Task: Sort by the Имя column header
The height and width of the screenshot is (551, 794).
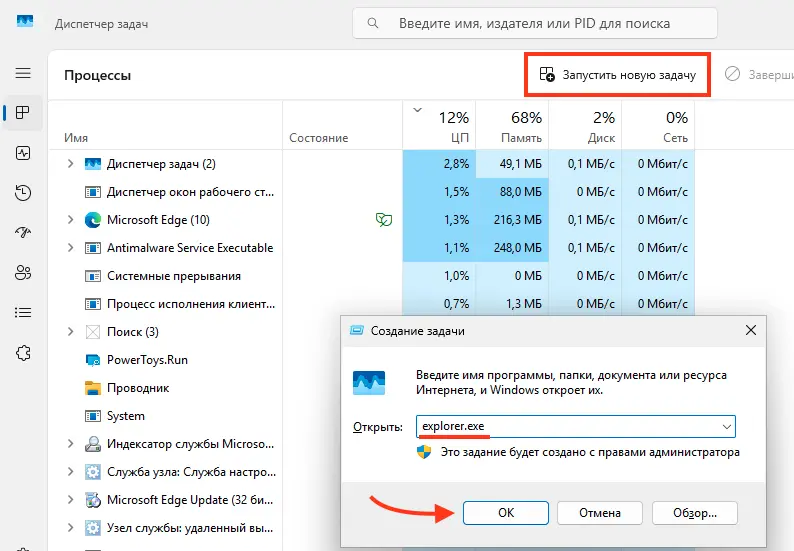Action: tap(165, 125)
